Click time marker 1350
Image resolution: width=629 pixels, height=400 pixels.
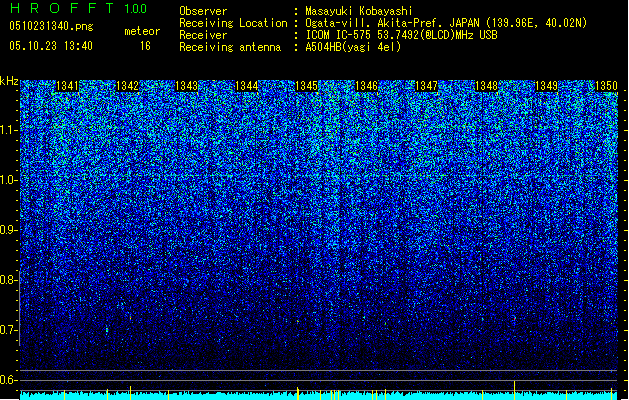pos(606,86)
